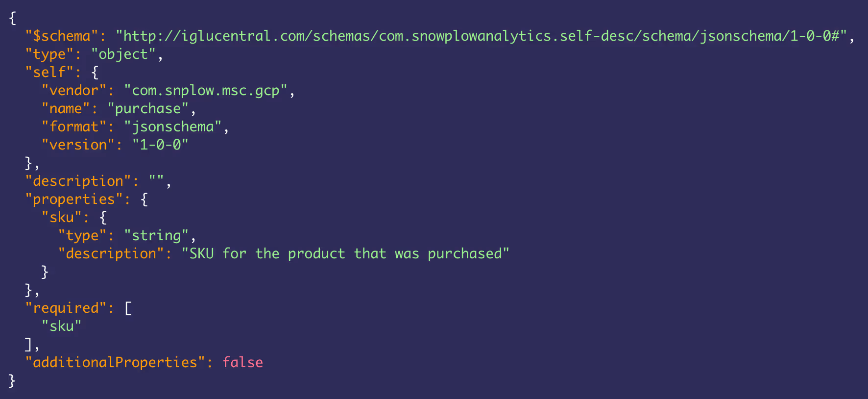
Task: Click the "$schema" key
Action: [x=62, y=36]
